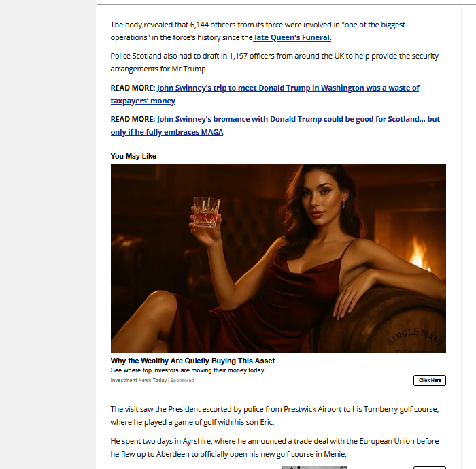Open the Swinney bromance with Trump article link
476x469 pixels.
point(275,125)
